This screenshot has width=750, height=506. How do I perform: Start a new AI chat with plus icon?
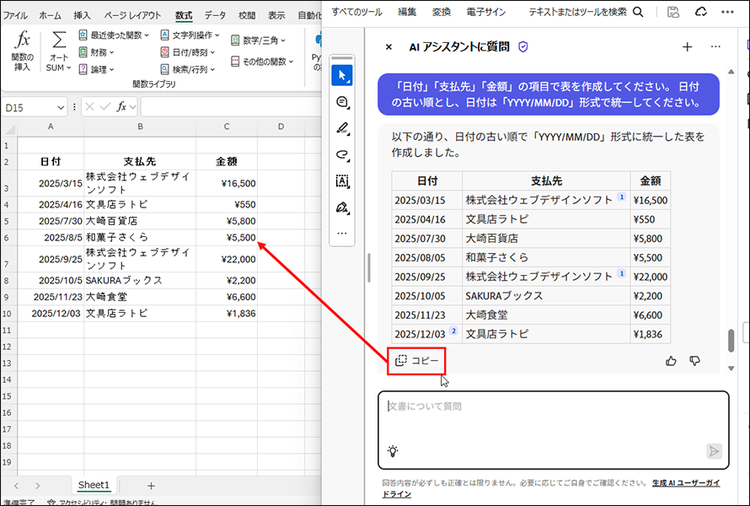coord(687,47)
